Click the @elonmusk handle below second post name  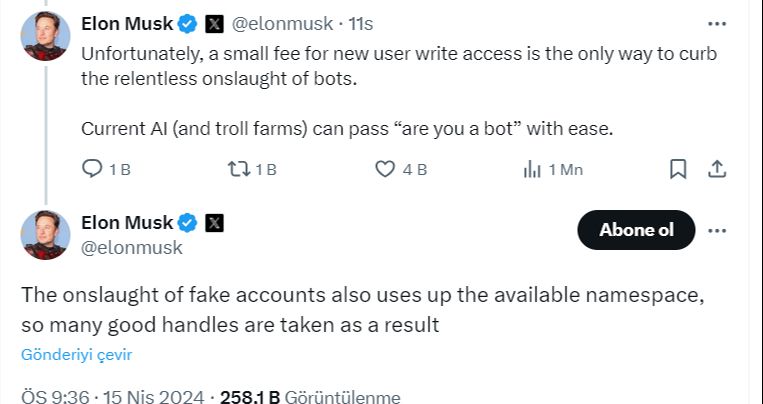tap(131, 247)
